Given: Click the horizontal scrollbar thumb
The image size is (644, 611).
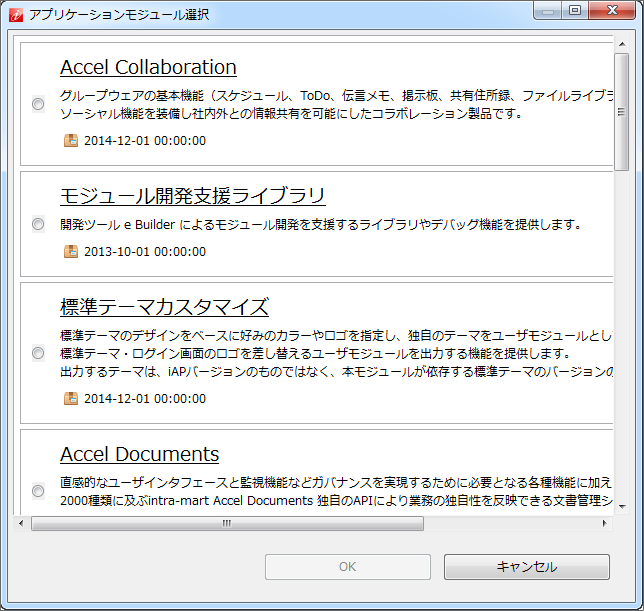Looking at the screenshot, I should (x=227, y=524).
